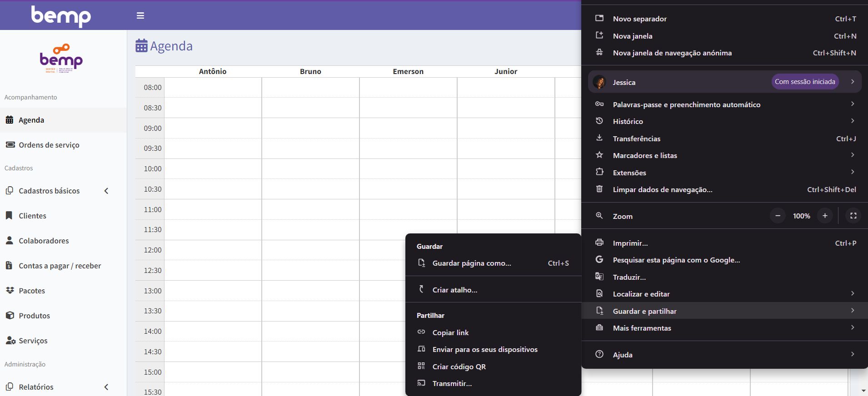This screenshot has width=868, height=396.
Task: Click the star icon for Marcadores
Action: click(x=599, y=155)
